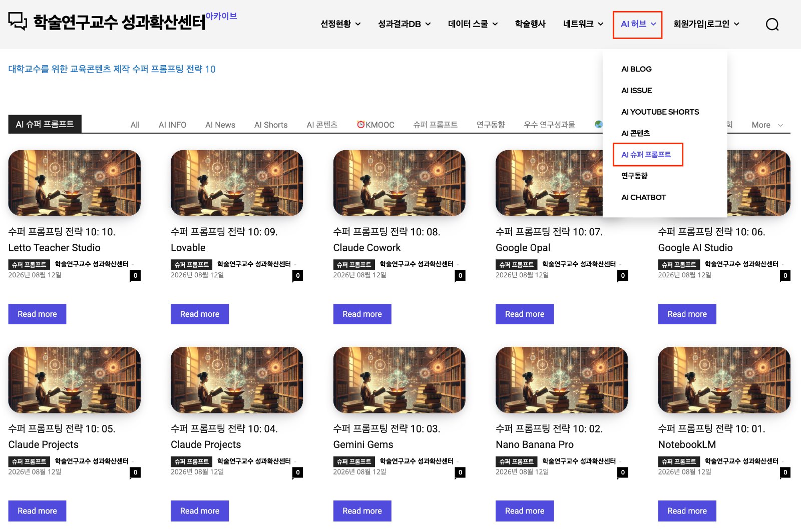This screenshot has height=532, width=801.
Task: Click Read more under Gemini Gems
Action: coord(362,511)
